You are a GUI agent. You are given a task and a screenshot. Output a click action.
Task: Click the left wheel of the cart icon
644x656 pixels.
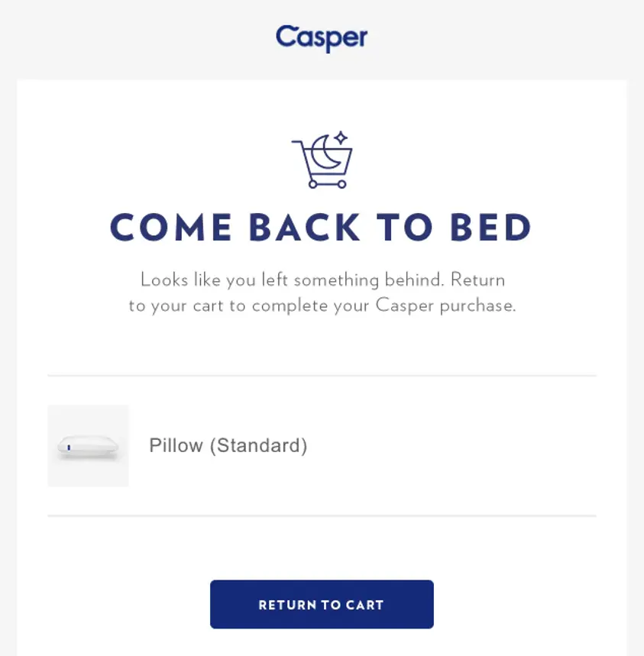tap(312, 184)
